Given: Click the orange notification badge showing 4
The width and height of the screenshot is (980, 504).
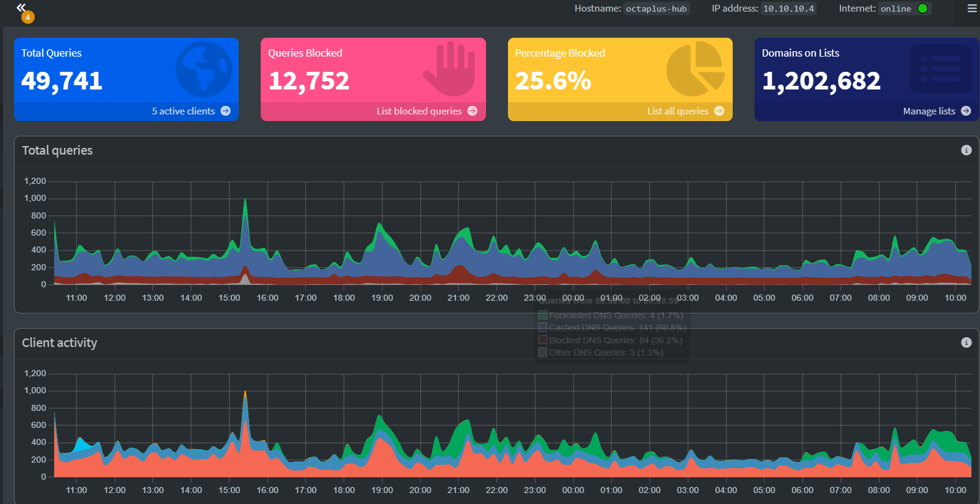Looking at the screenshot, I should click(27, 17).
